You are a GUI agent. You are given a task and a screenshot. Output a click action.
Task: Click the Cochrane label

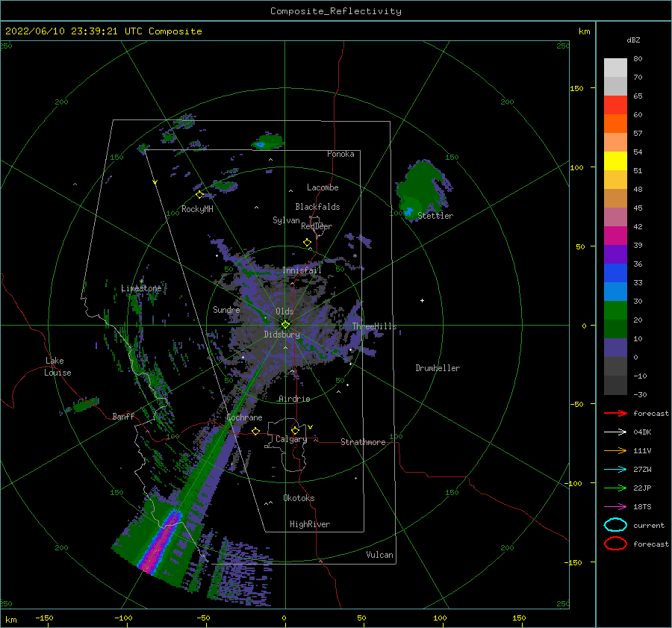(x=244, y=417)
